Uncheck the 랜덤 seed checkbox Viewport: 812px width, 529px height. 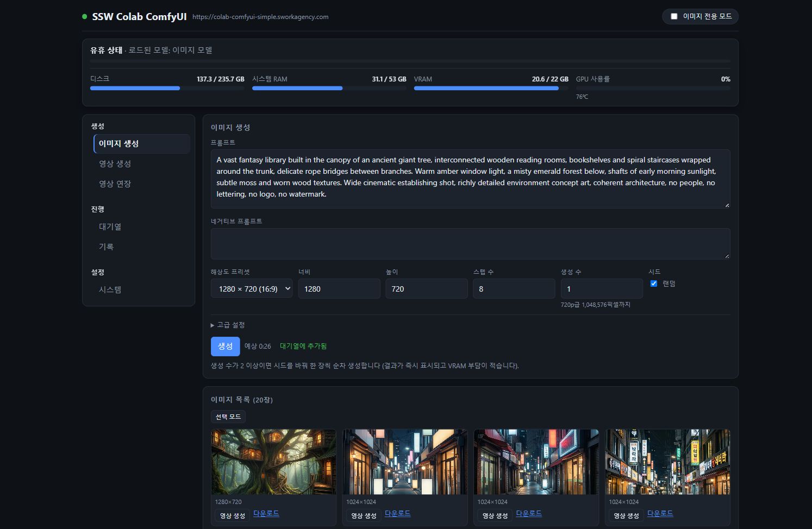(654, 284)
